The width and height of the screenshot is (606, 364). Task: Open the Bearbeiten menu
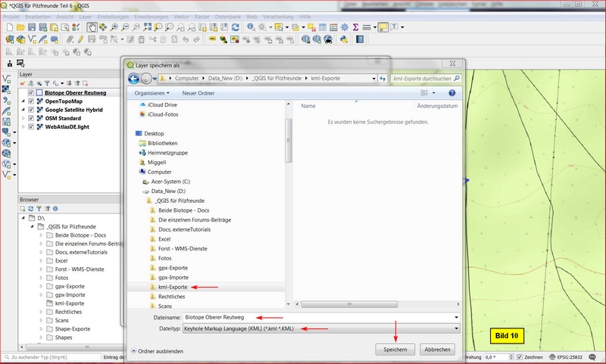(38, 17)
